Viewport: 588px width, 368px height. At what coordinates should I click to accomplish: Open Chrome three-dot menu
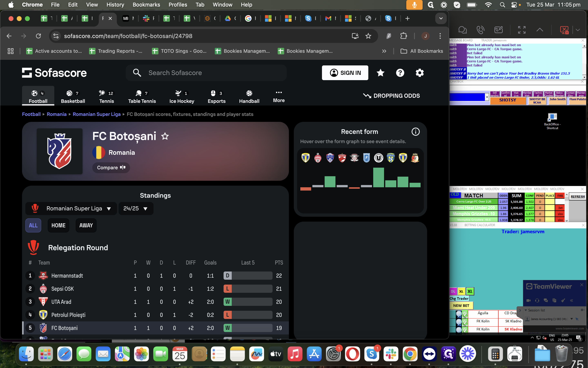click(440, 36)
